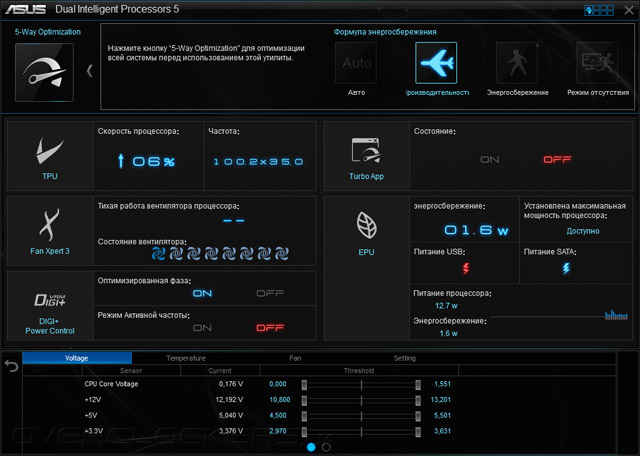Set active frequency mode to ON

pyautogui.click(x=202, y=328)
